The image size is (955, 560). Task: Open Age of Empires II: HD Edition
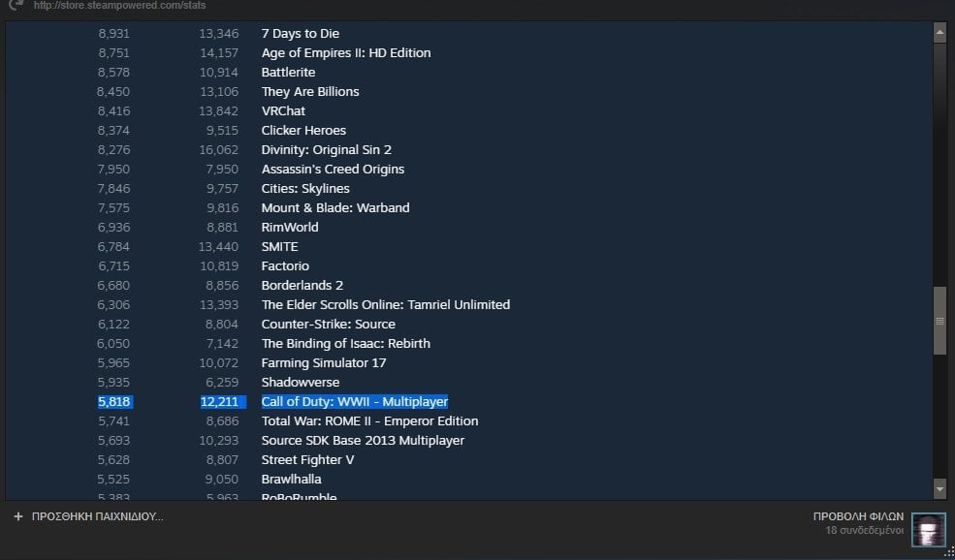(x=346, y=53)
